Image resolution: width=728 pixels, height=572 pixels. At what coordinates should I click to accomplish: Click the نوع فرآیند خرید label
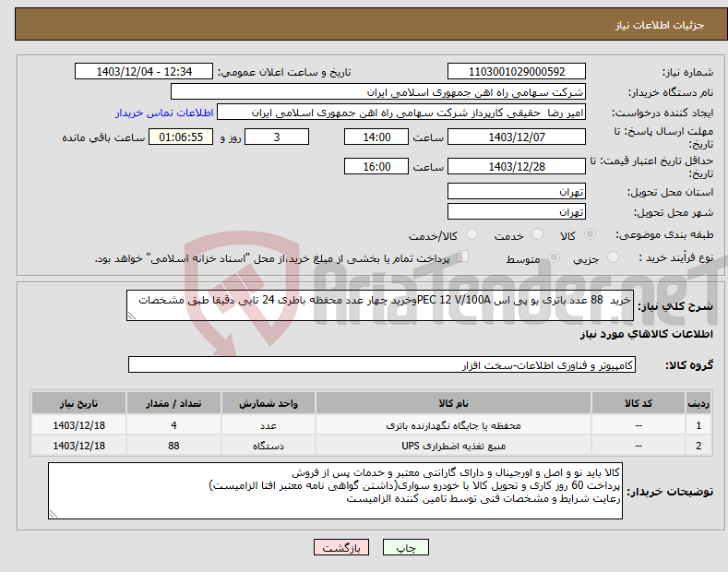(676, 257)
